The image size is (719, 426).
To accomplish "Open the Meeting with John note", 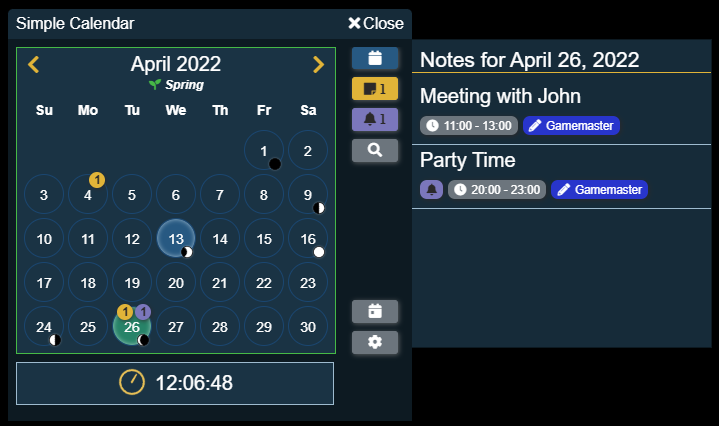I will point(500,97).
